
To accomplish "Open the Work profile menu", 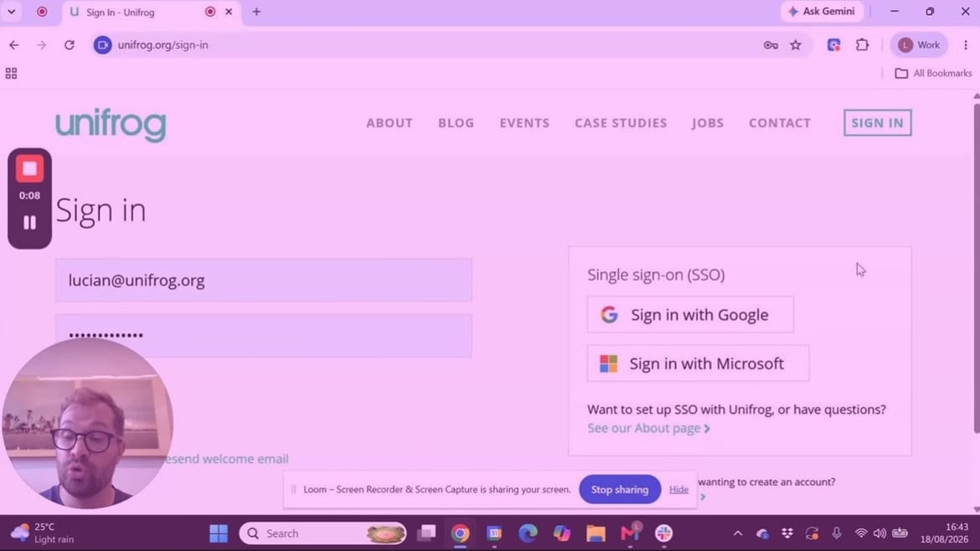I will pyautogui.click(x=919, y=45).
